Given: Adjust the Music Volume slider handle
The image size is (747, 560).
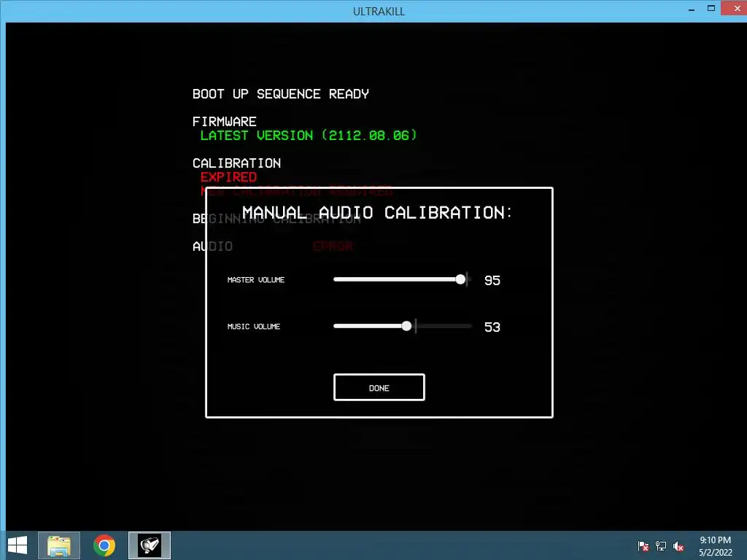Looking at the screenshot, I should tap(406, 326).
